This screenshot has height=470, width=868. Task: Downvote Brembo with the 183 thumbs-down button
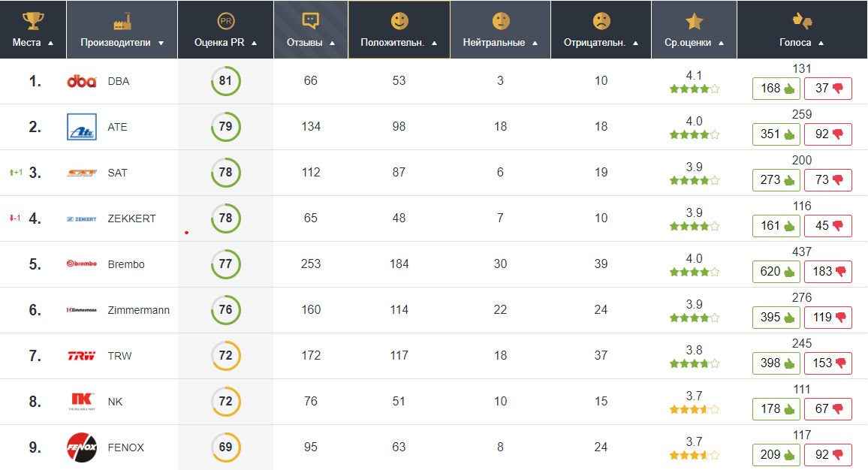[x=828, y=272]
